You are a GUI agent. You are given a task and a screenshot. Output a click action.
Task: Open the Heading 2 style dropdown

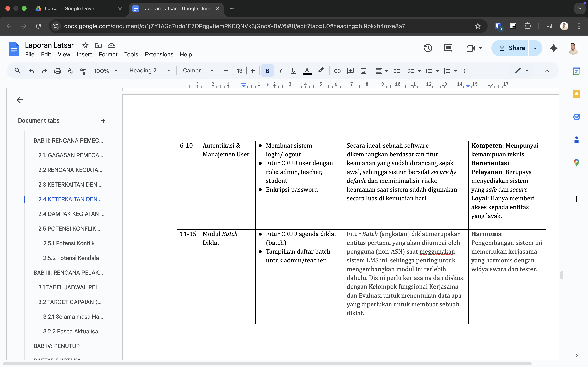(149, 71)
